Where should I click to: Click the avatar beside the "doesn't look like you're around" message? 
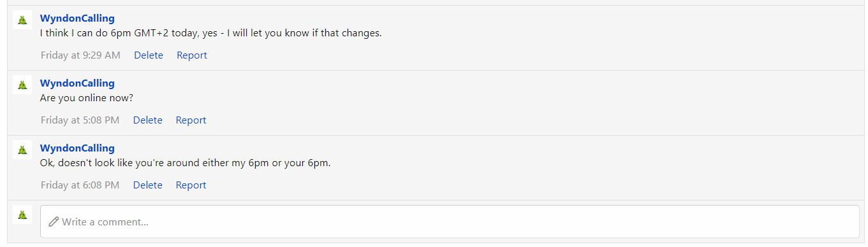pos(22,150)
